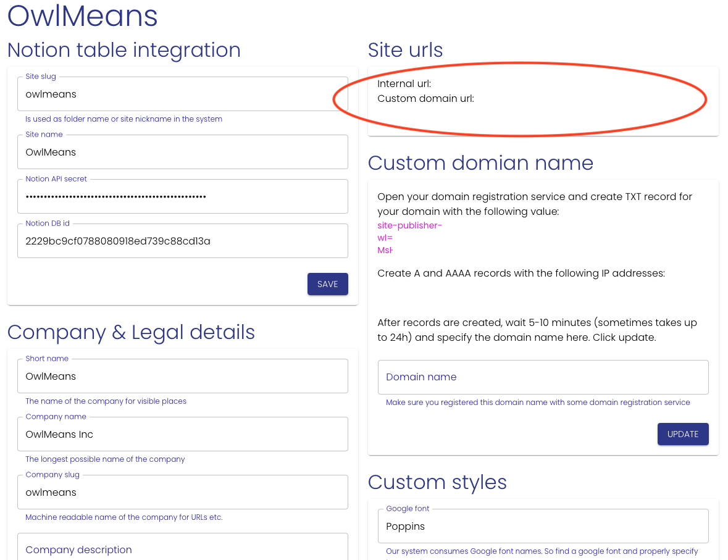728x560 pixels.
Task: Click the Site slug input field
Action: pos(183,94)
